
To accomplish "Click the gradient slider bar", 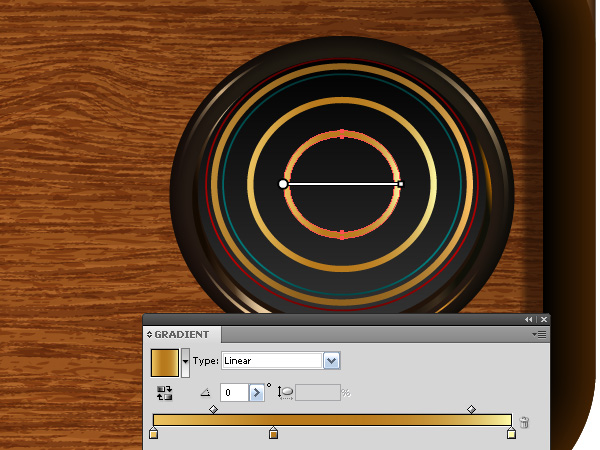I will tap(332, 420).
